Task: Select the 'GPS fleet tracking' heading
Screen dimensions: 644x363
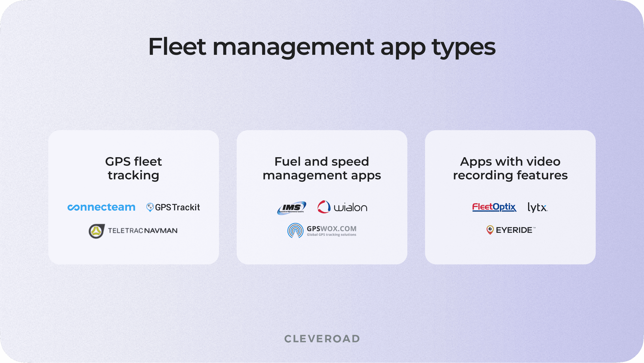Action: 134,168
